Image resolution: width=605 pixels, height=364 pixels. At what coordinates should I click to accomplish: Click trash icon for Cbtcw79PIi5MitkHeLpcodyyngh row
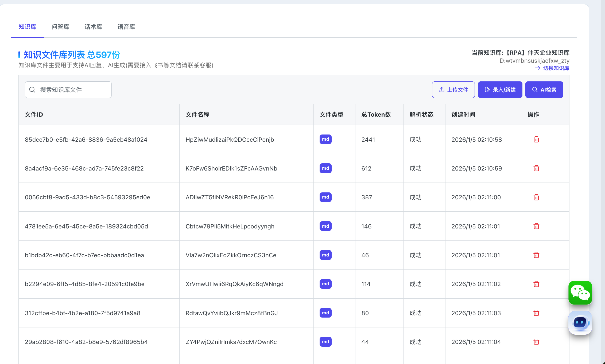(536, 226)
